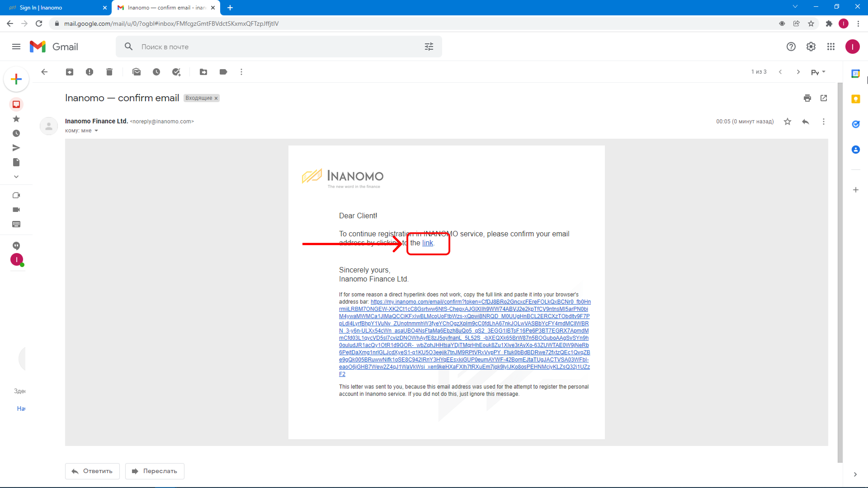Open the Gmail main menu hamburger icon
The height and width of the screenshot is (488, 868).
[x=16, y=47]
